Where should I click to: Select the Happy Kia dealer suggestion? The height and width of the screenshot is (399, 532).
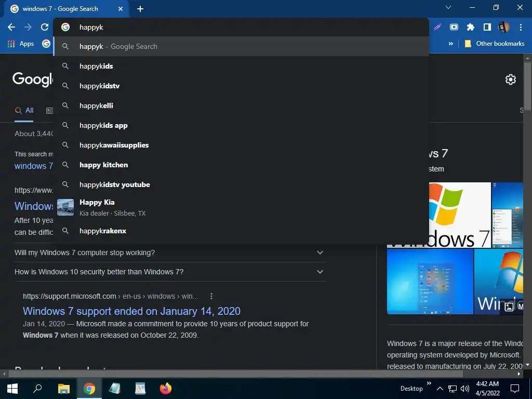pyautogui.click(x=241, y=207)
